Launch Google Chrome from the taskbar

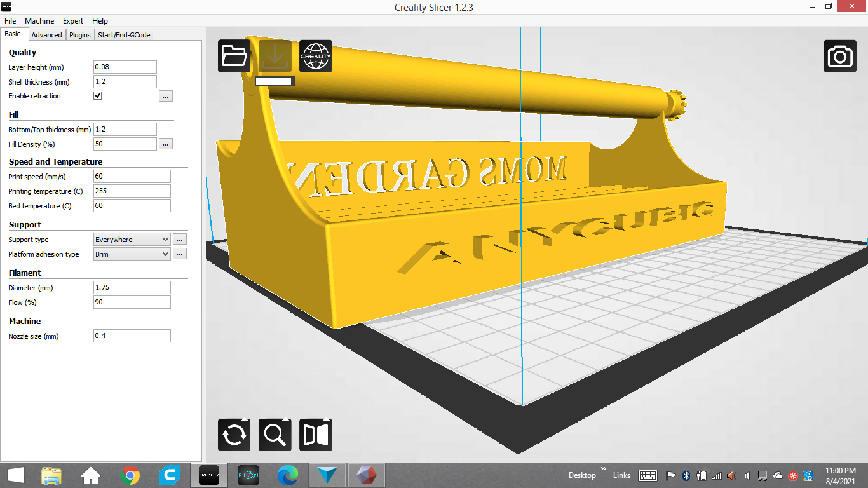130,475
